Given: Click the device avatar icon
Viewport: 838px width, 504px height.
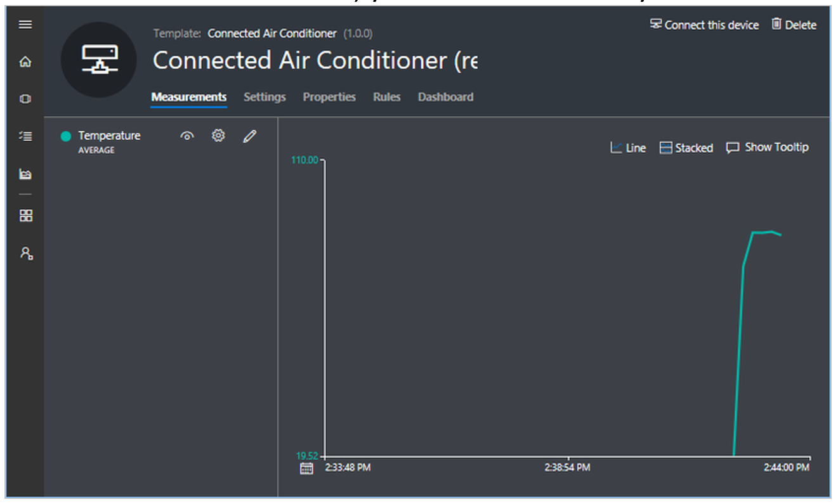Looking at the screenshot, I should (98, 60).
